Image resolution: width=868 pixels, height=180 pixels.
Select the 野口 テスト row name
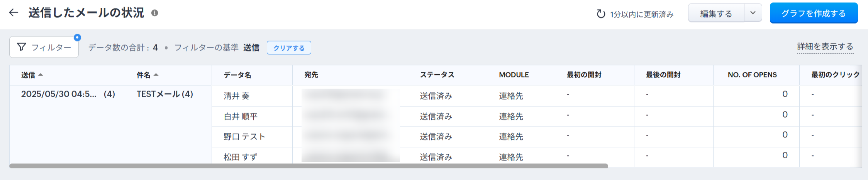[x=244, y=137]
